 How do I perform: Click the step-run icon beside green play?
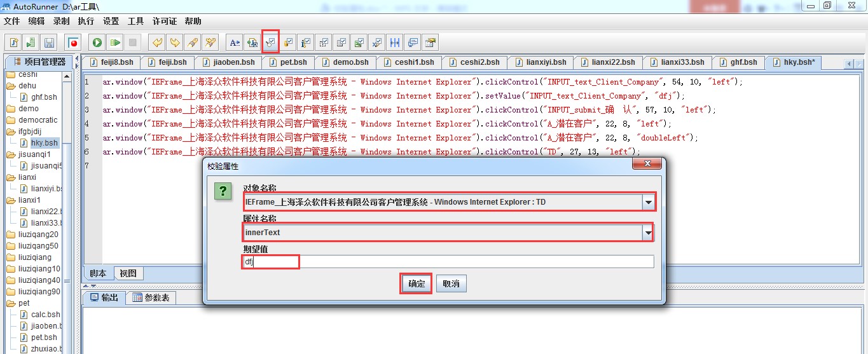click(115, 43)
